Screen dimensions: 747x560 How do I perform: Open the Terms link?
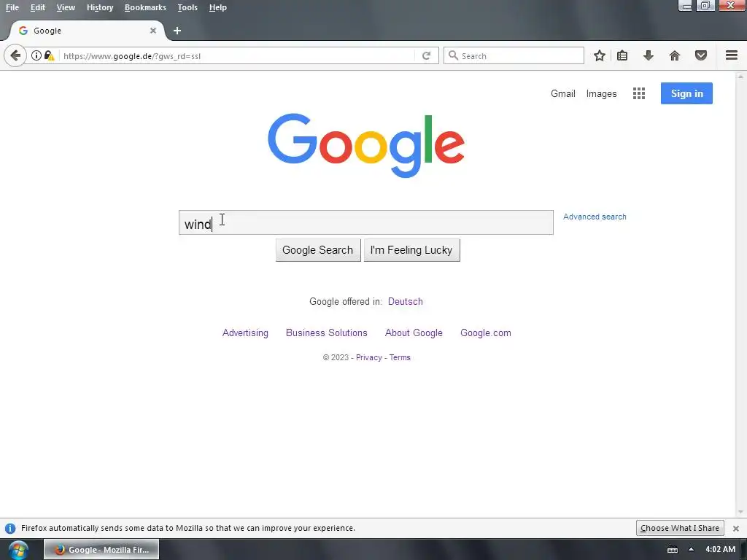pyautogui.click(x=400, y=357)
